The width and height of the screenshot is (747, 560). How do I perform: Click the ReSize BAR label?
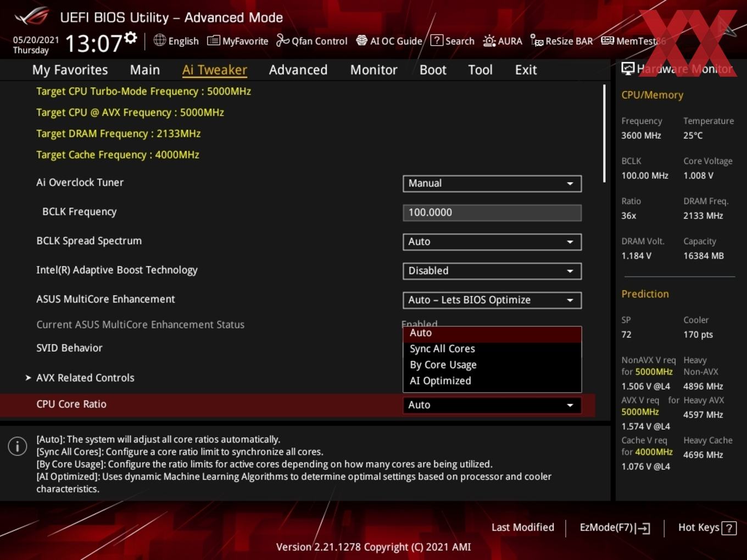click(x=569, y=41)
